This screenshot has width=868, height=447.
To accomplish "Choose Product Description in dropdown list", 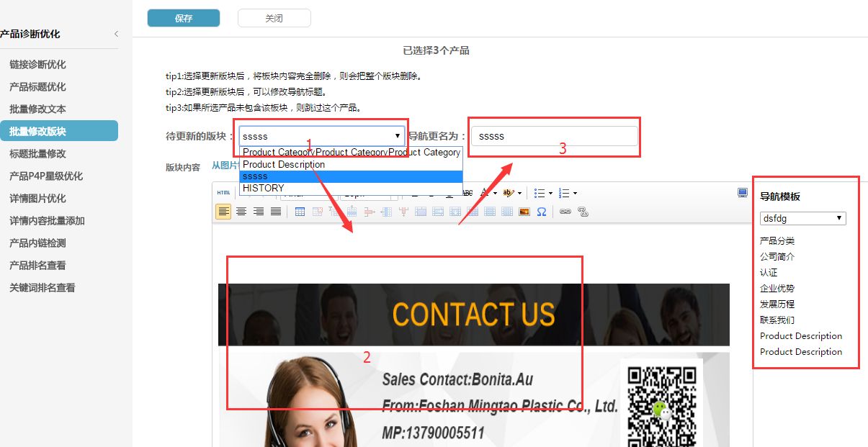I will pos(352,164).
